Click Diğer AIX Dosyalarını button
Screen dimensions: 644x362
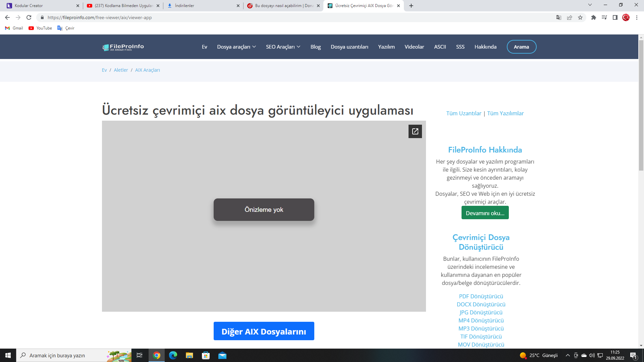click(264, 331)
